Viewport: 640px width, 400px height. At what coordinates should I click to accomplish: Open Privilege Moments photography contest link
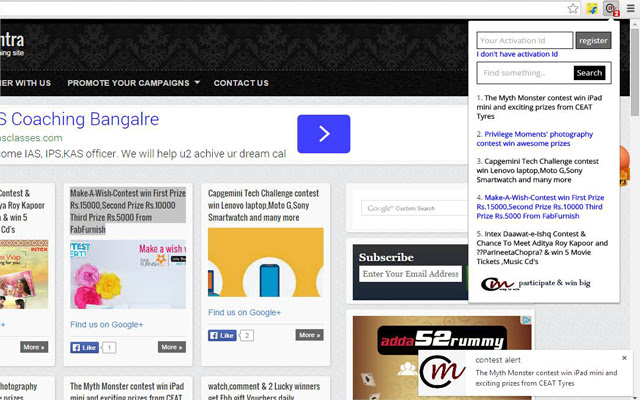pyautogui.click(x=535, y=139)
